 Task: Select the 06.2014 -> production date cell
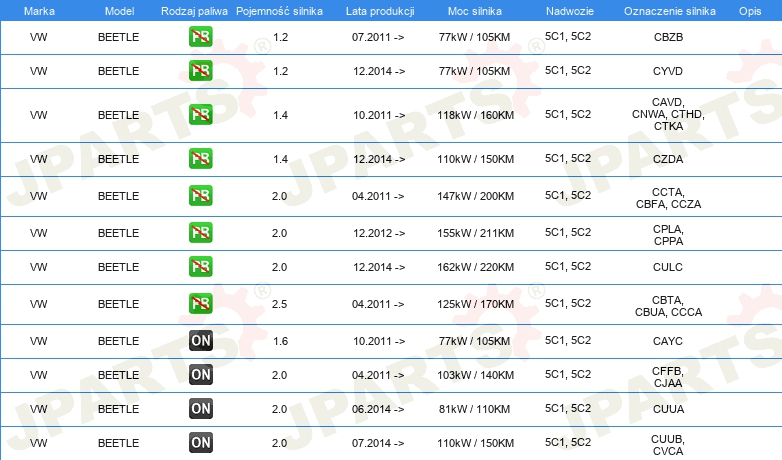(378, 409)
